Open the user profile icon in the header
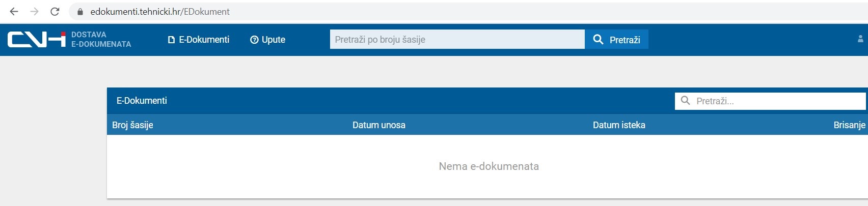The height and width of the screenshot is (206, 868). pyautogui.click(x=860, y=39)
